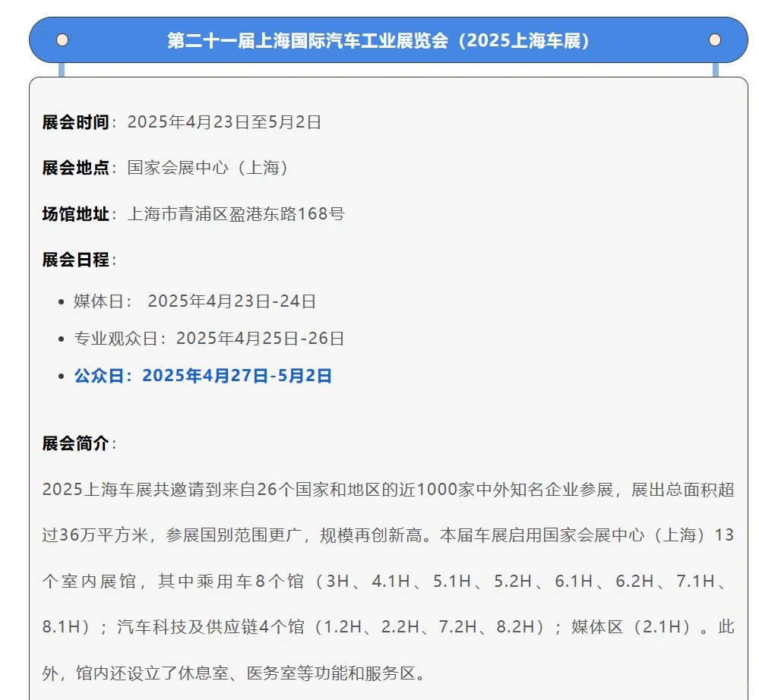
Task: Click the left circle pin on the title banner
Action: click(x=62, y=39)
